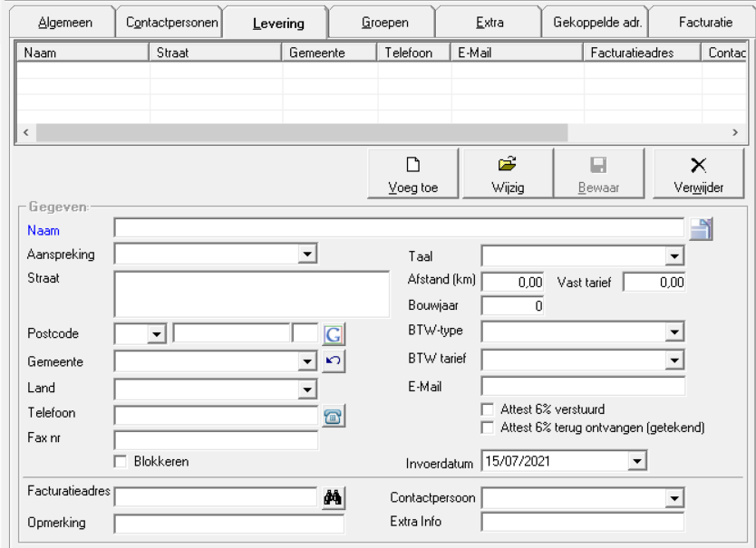Click the binoculars search icon beside Facturatieadres
This screenshot has width=756, height=548.
(334, 497)
